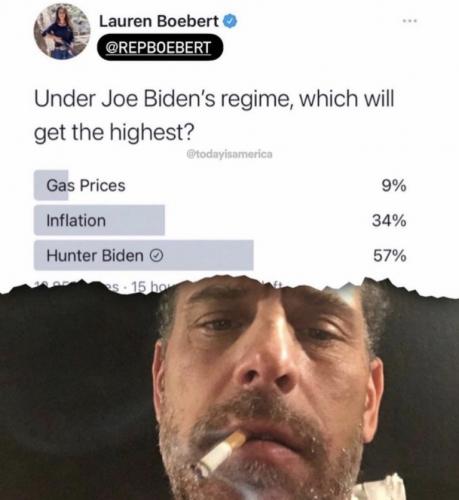Viewport: 459px width, 500px height.
Task: Open the three-dot more options menu
Action: point(410,21)
